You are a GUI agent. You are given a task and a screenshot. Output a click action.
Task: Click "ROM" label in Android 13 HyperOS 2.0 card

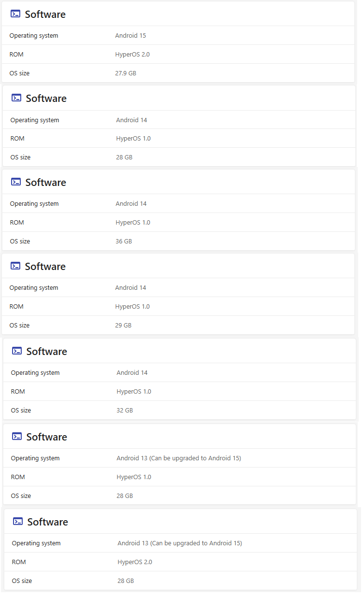19,562
